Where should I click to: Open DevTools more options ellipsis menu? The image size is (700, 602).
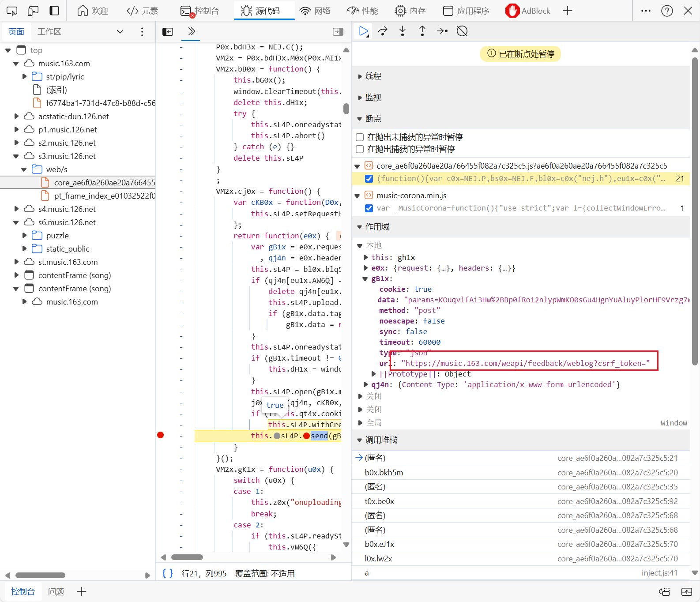[x=646, y=11]
